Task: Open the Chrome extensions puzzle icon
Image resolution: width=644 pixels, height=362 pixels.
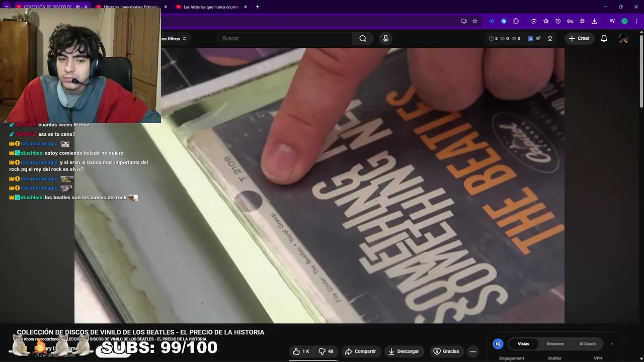Action: pyautogui.click(x=516, y=21)
